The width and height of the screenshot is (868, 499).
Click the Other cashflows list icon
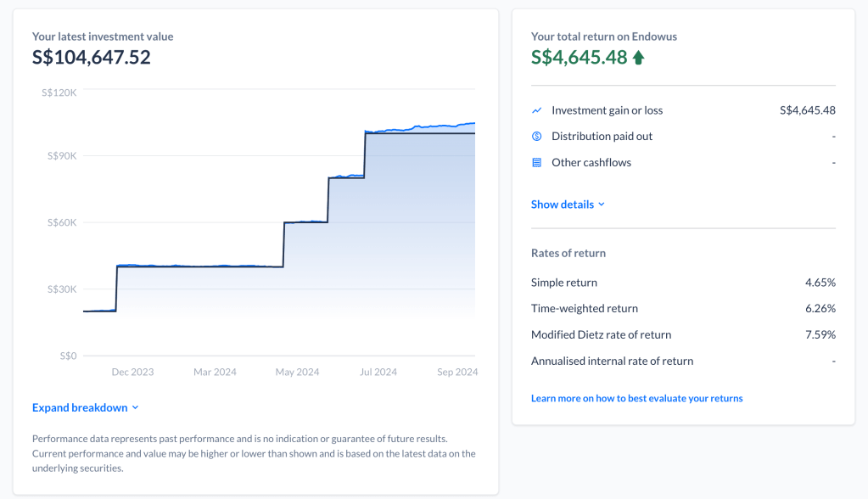pos(536,163)
